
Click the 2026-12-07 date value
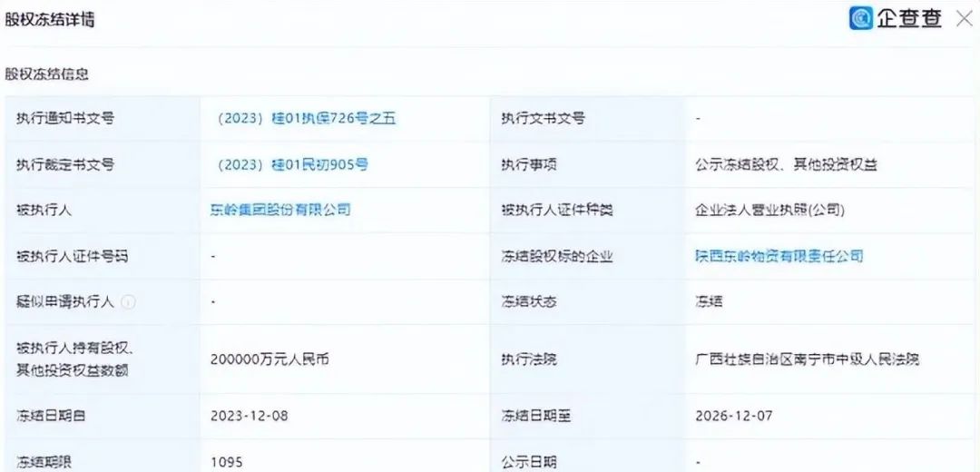point(734,417)
